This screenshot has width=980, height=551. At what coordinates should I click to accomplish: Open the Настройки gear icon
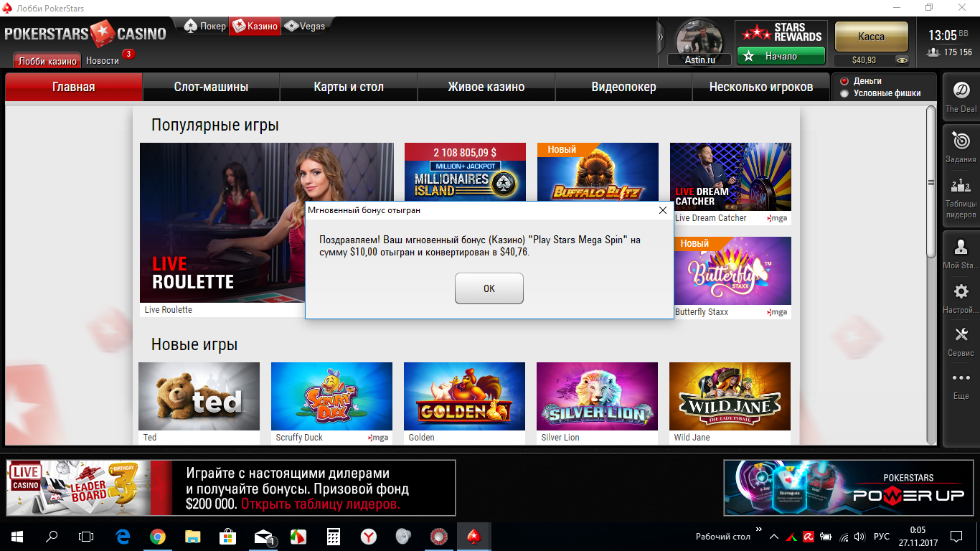click(961, 292)
